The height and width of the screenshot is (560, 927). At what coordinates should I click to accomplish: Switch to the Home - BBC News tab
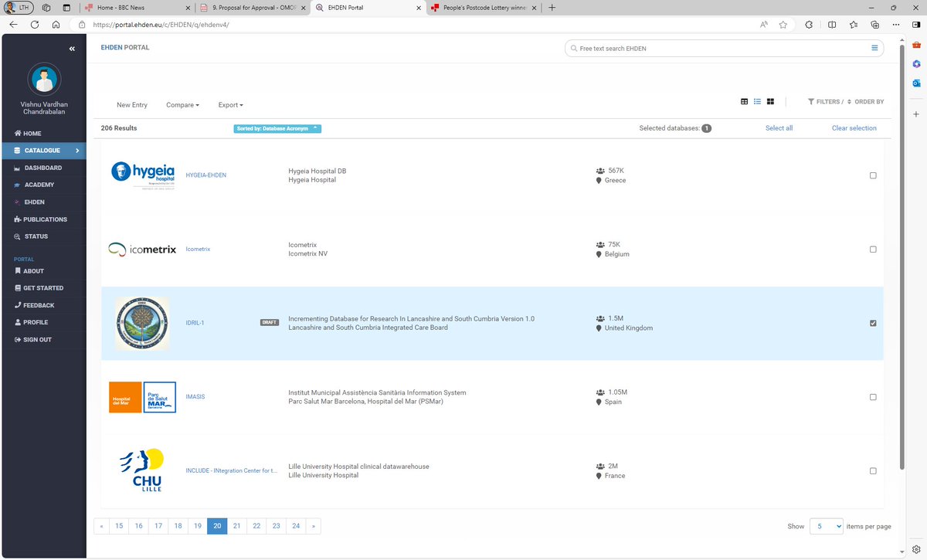(x=137, y=7)
